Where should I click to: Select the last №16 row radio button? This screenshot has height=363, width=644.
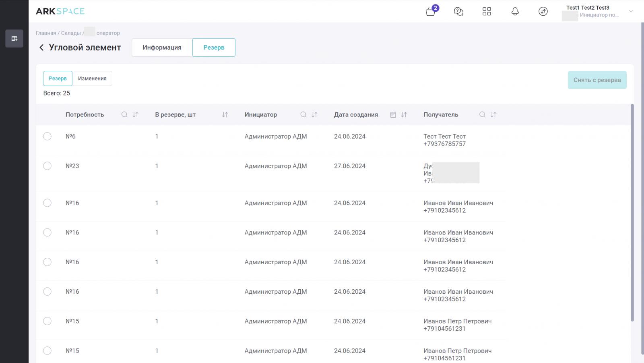[x=47, y=292]
